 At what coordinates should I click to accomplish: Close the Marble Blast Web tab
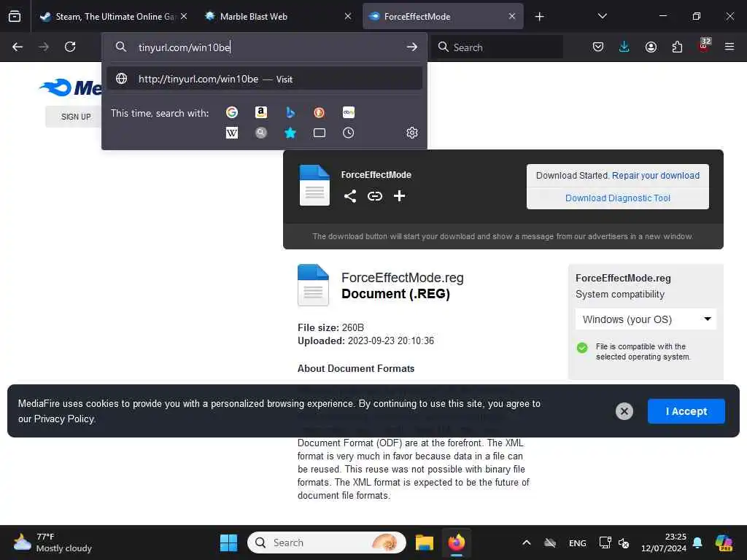(348, 16)
